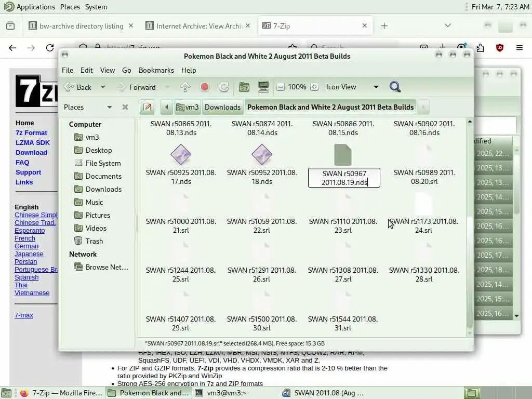The width and height of the screenshot is (532, 399).
Task: Open Firefox extensions puzzle icon
Action: click(x=480, y=48)
